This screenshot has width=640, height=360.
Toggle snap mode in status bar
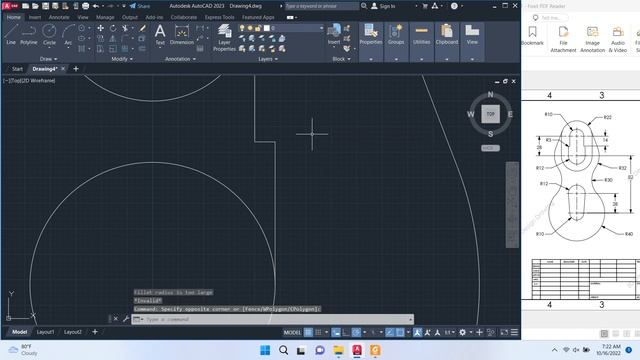point(318,332)
